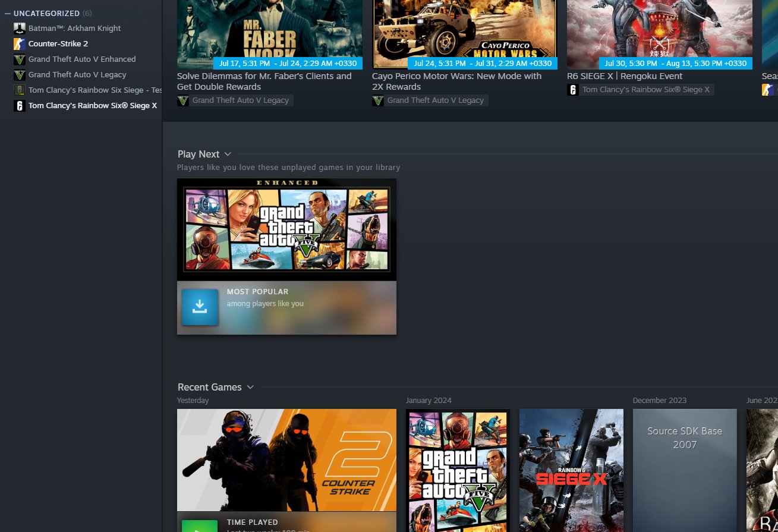Open Cayo Perico Motor Wars news headline
This screenshot has height=532, width=778.
click(457, 81)
